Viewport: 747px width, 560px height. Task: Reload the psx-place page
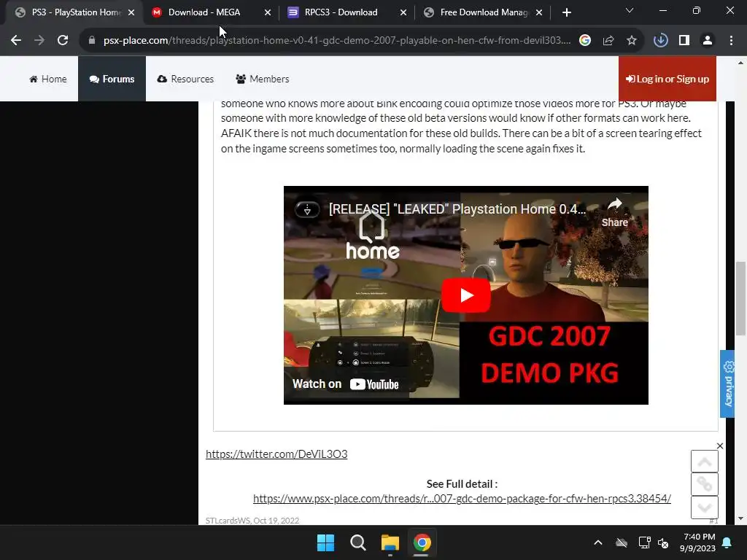pyautogui.click(x=63, y=41)
